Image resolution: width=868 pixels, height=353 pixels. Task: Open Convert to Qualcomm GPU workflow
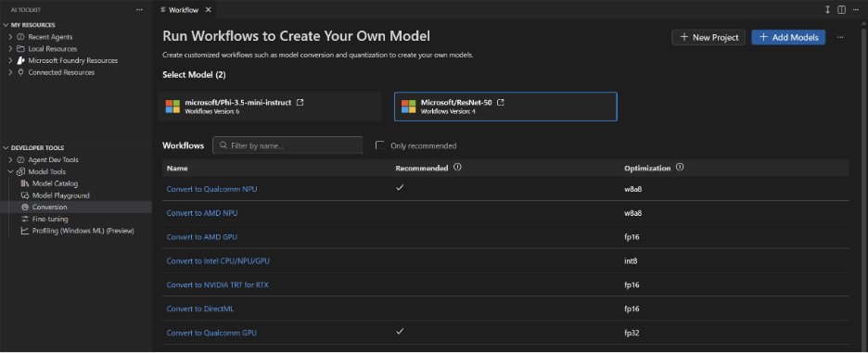coord(211,334)
